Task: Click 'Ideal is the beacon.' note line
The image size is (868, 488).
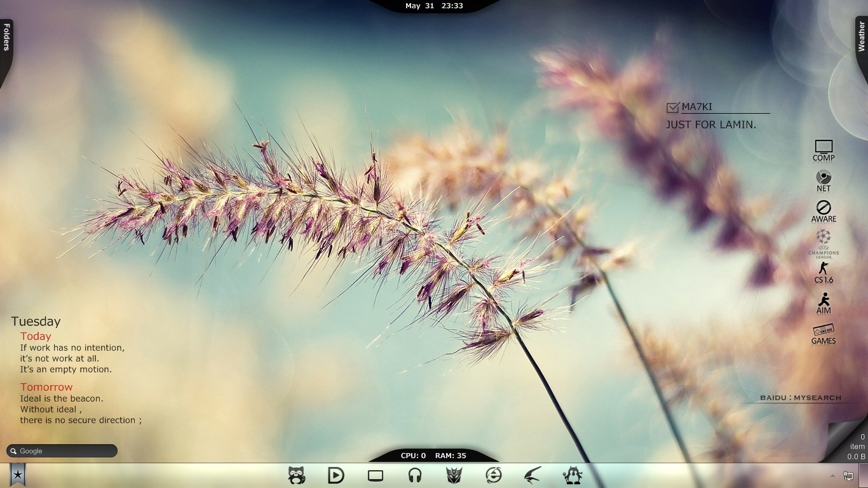Action: click(x=62, y=398)
